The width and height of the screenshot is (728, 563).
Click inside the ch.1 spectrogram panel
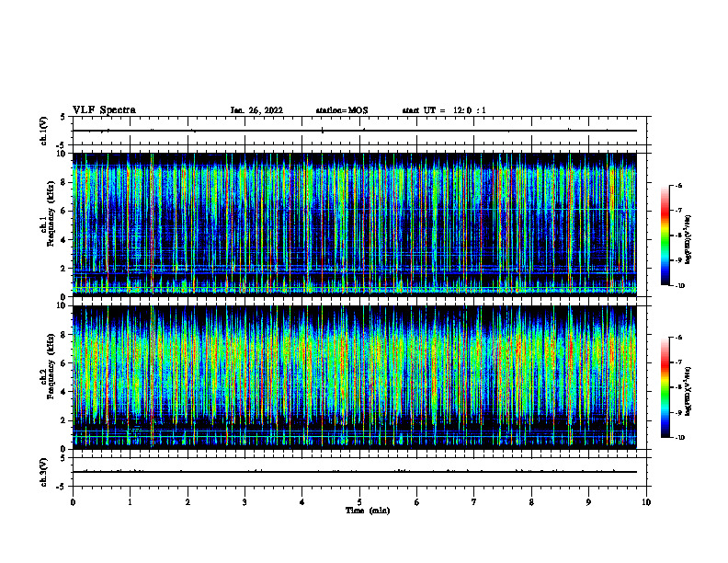[x=355, y=224]
